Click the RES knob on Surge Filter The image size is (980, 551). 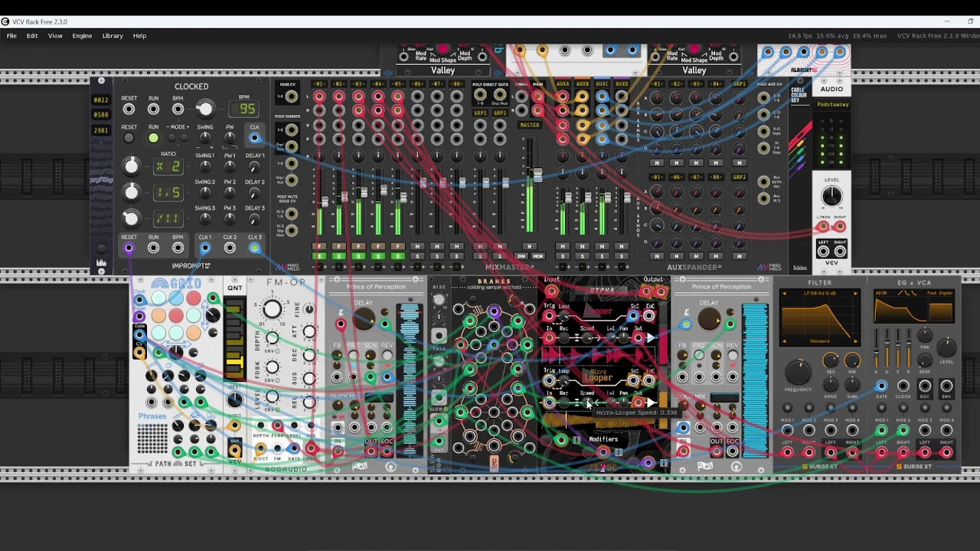[831, 360]
